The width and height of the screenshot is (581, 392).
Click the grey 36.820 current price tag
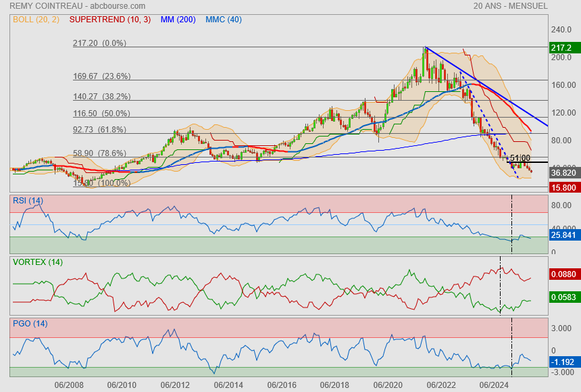coord(561,173)
